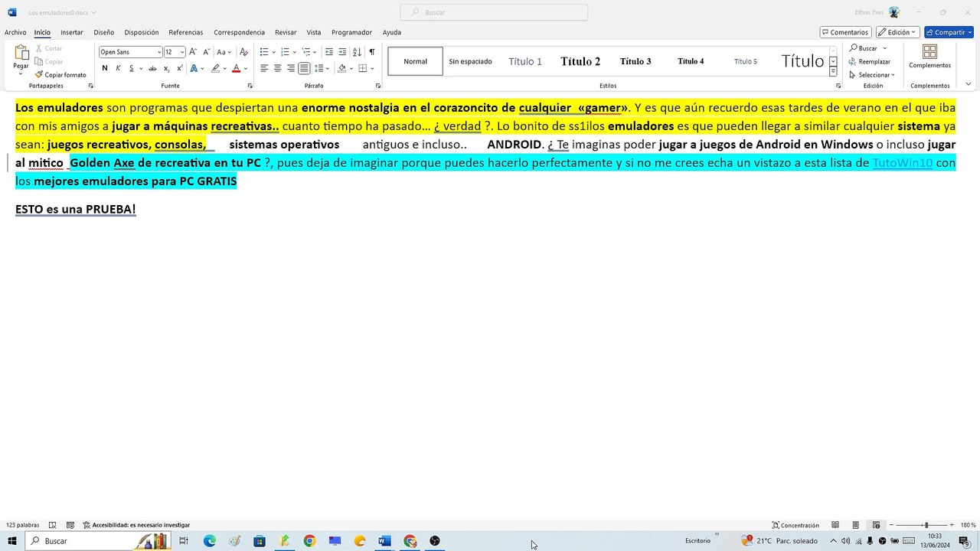Click the Compartir button
This screenshot has height=551, width=980.
coord(949,32)
